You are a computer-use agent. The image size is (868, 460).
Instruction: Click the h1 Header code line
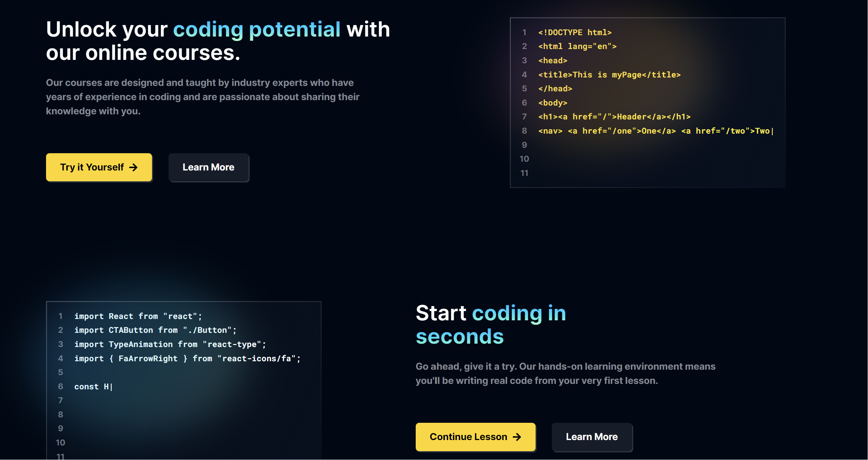coord(614,117)
